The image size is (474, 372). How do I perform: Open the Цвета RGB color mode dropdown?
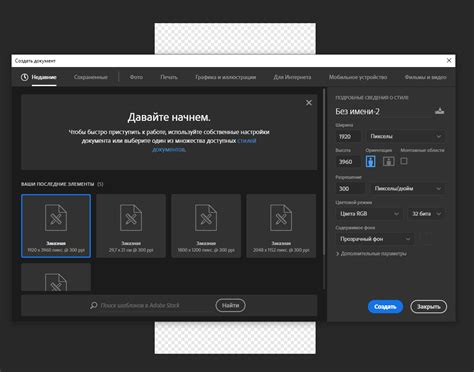tap(369, 214)
